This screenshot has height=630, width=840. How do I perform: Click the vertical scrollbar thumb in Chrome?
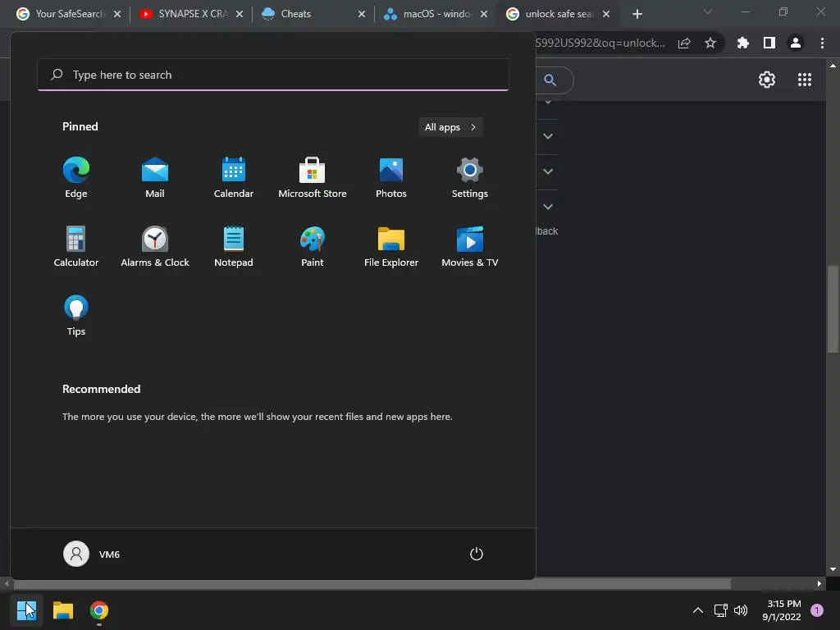pyautogui.click(x=833, y=309)
